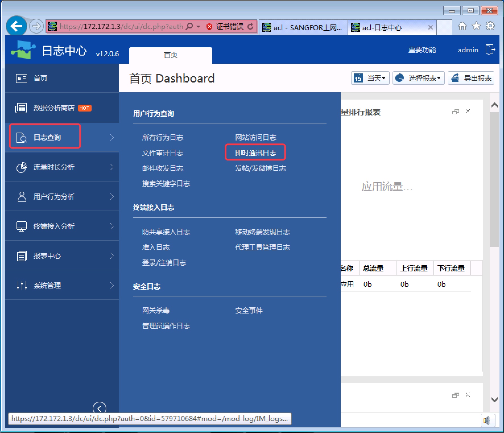Click the browser forward arrow button

[36, 26]
